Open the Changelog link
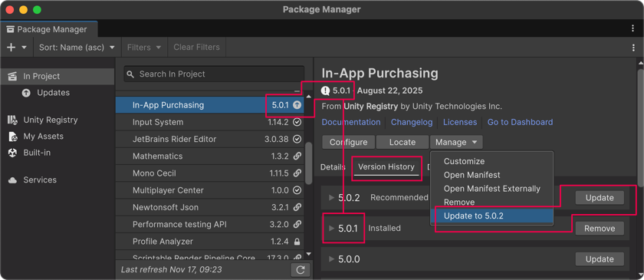Viewport: 644px width, 280px height. pos(412,122)
